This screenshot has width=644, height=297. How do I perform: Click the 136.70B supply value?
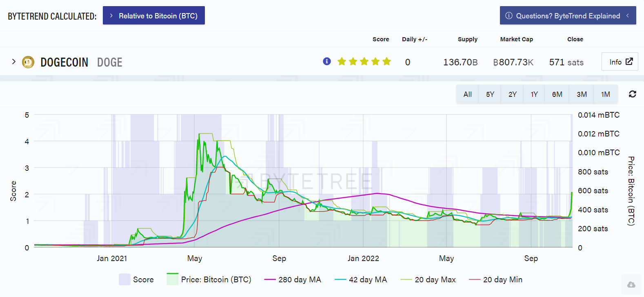tap(460, 62)
